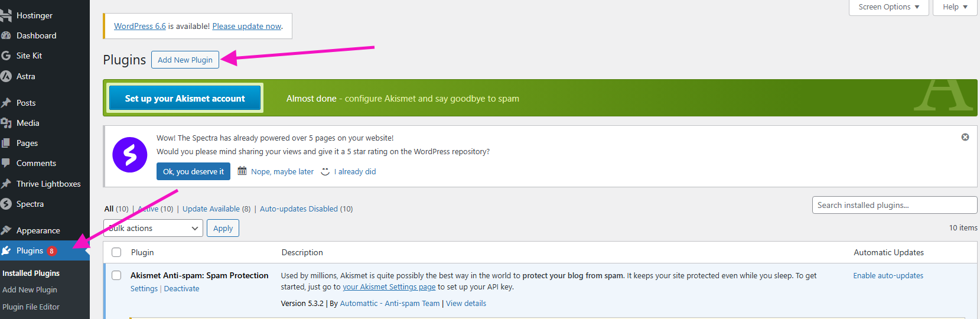Click the Add New Plugin button
Viewport: 980px width, 319px height.
185,60
